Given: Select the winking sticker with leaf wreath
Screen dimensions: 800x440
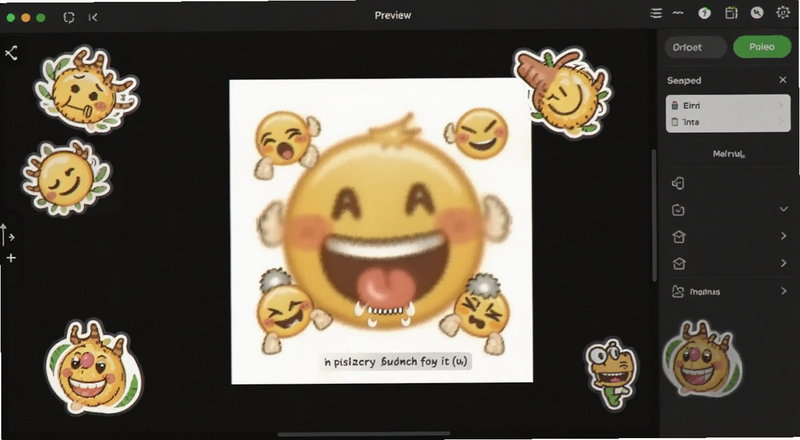Looking at the screenshot, I should point(66,177).
